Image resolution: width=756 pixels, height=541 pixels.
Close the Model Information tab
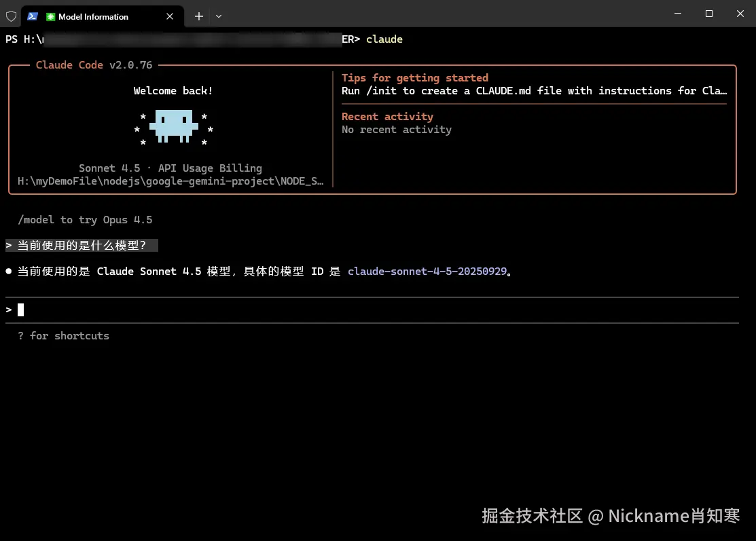[170, 16]
